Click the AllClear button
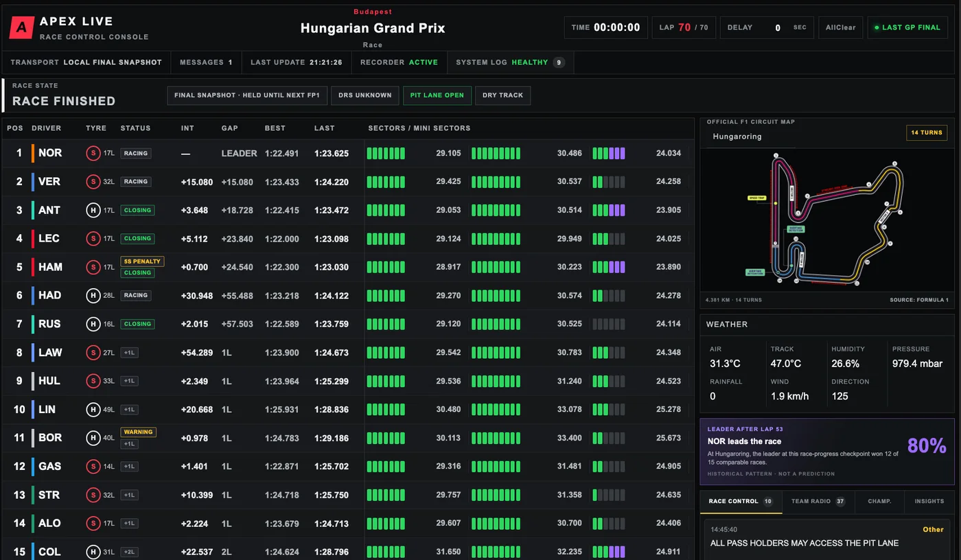Screen dimensions: 961x560 pos(841,27)
